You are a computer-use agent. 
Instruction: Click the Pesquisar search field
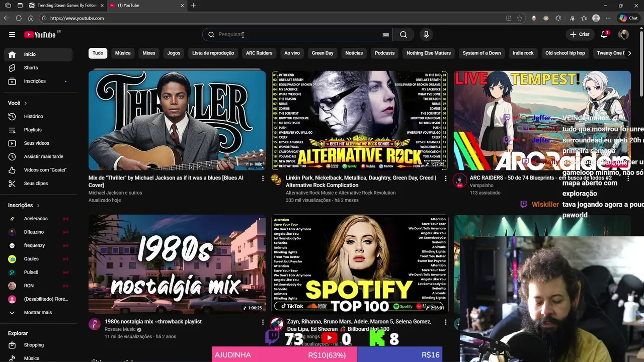point(297,34)
